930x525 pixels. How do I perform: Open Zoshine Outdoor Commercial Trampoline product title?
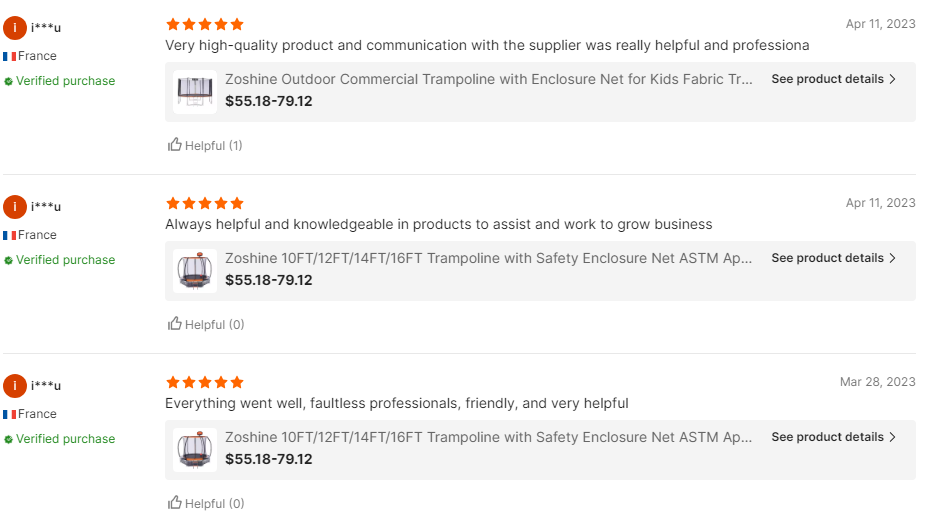tap(488, 79)
